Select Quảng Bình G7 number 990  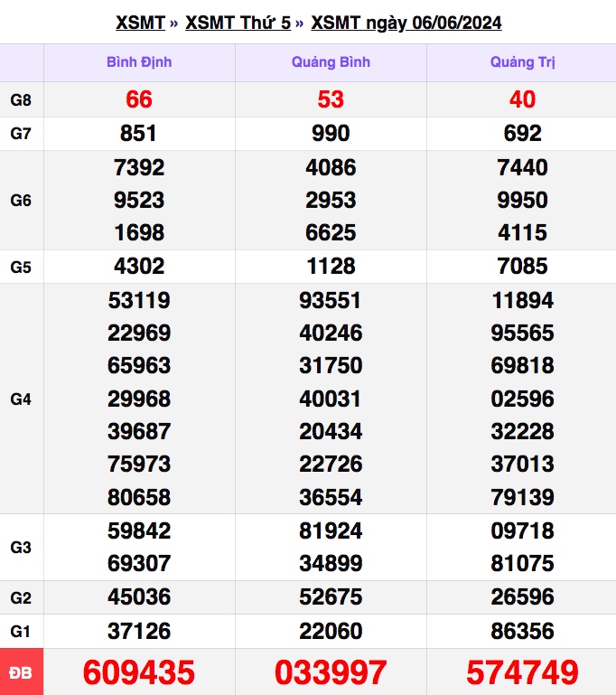[x=331, y=134]
